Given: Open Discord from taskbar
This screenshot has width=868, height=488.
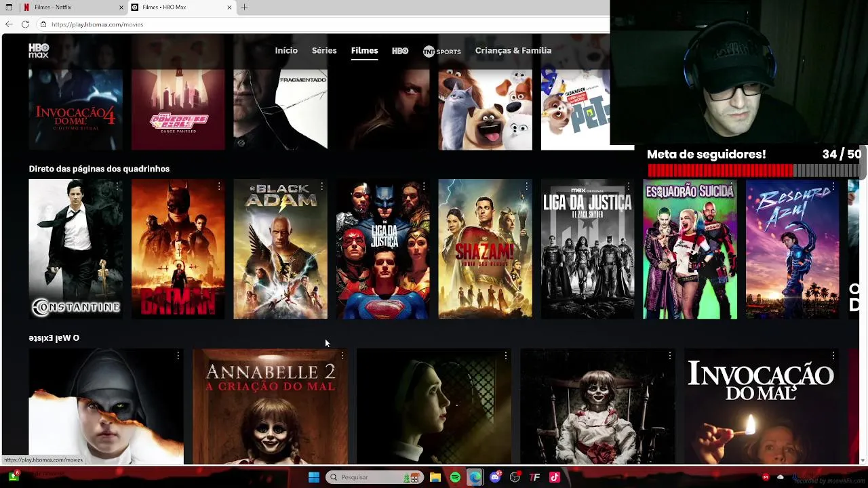Looking at the screenshot, I should (x=495, y=477).
